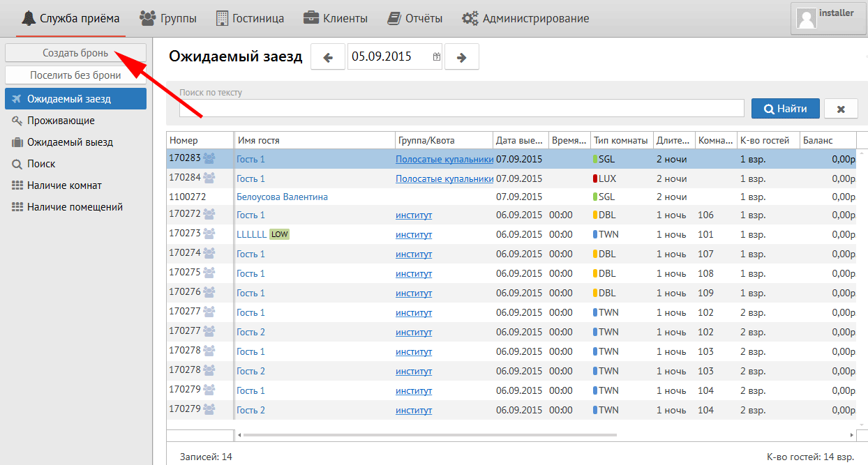Open the Отчёты menu
Viewport: 868px width, 465px height.
[414, 18]
